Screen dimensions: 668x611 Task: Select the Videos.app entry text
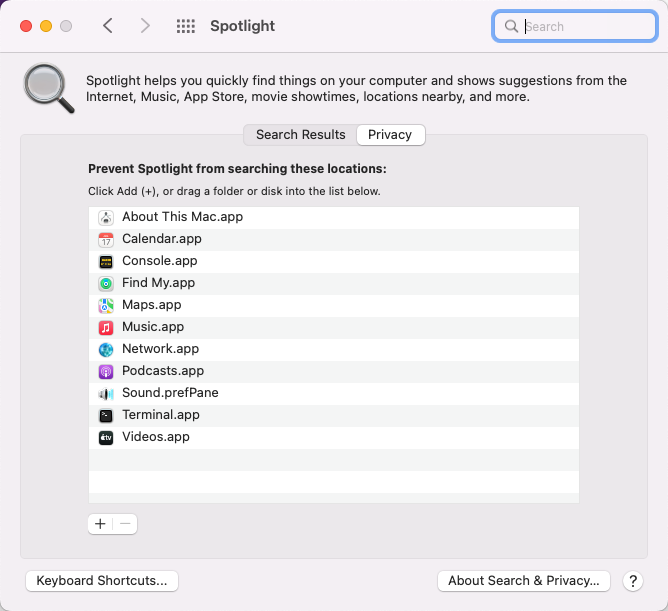(x=156, y=437)
